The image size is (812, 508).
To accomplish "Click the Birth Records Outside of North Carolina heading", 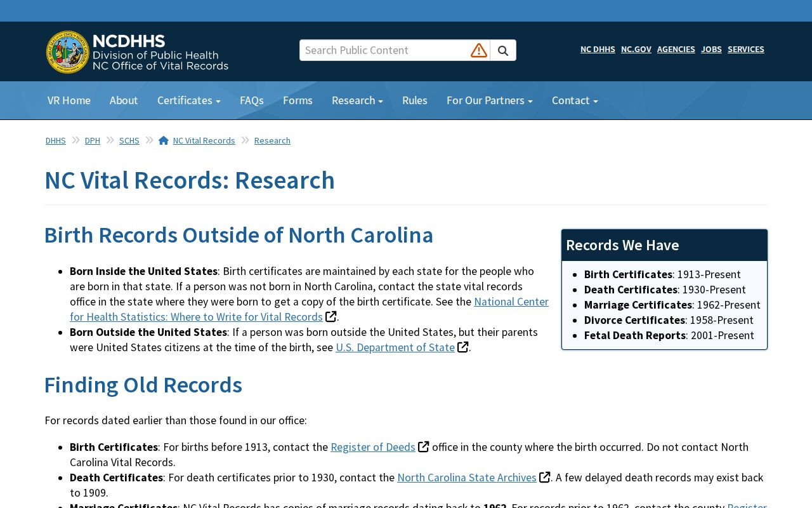I will click(x=239, y=235).
